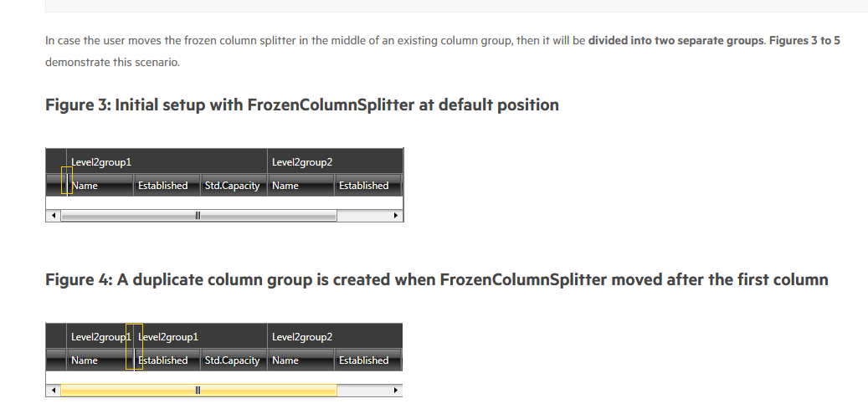868x419 pixels.
Task: Click the highlighted yellow scrollbar thumb in Figure 4
Action: [x=198, y=390]
